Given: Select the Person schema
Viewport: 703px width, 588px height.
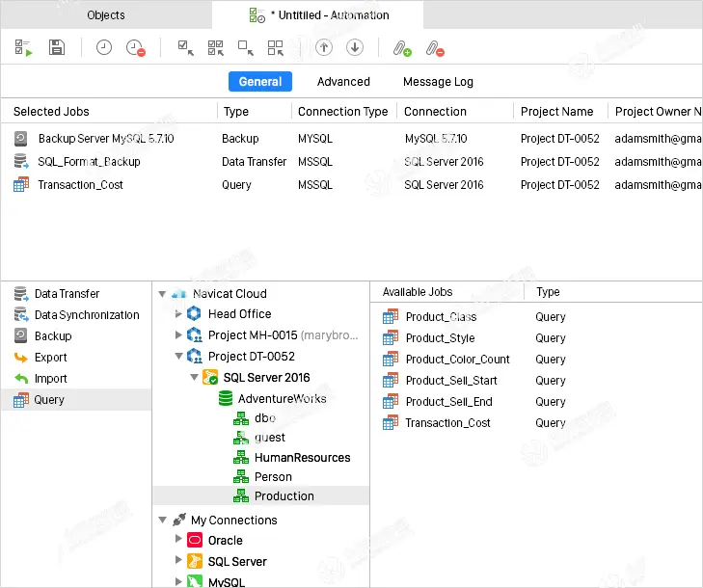Looking at the screenshot, I should pyautogui.click(x=262, y=476).
